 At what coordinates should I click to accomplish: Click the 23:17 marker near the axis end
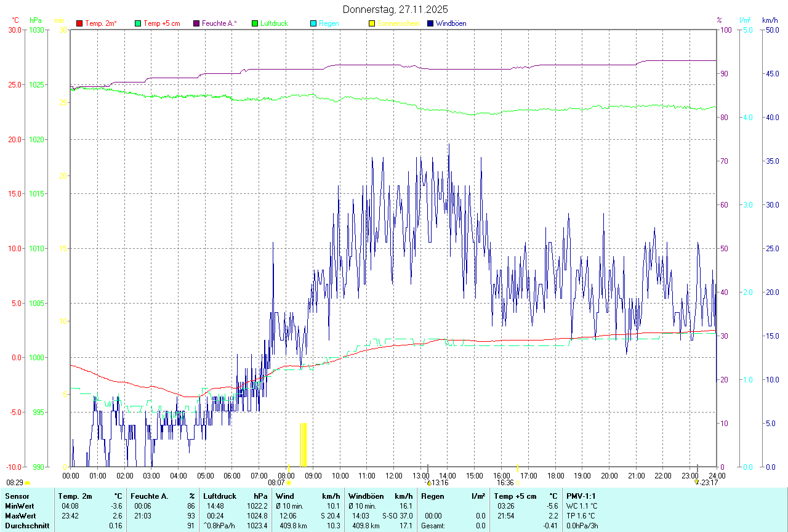click(x=708, y=483)
